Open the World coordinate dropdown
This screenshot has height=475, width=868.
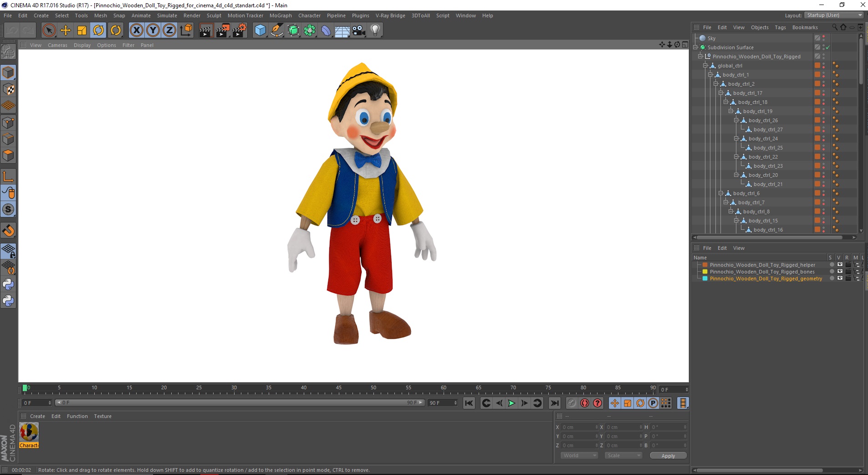(x=579, y=455)
